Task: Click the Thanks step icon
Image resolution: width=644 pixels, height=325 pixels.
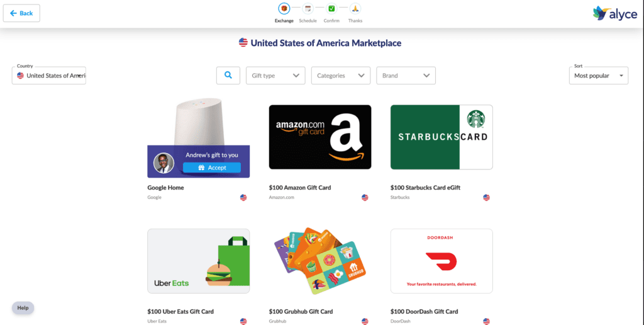Action: click(x=355, y=9)
